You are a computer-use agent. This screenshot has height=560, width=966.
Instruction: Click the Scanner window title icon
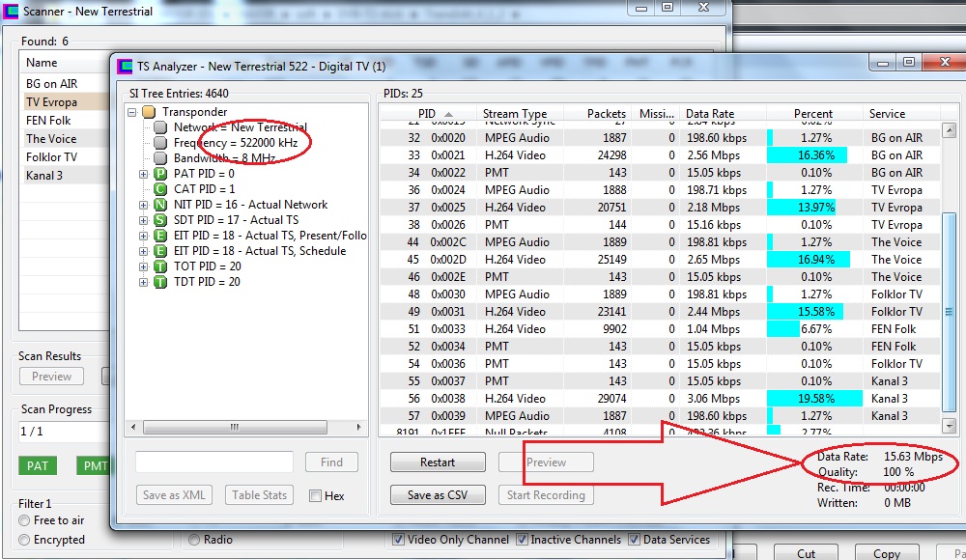coord(11,11)
